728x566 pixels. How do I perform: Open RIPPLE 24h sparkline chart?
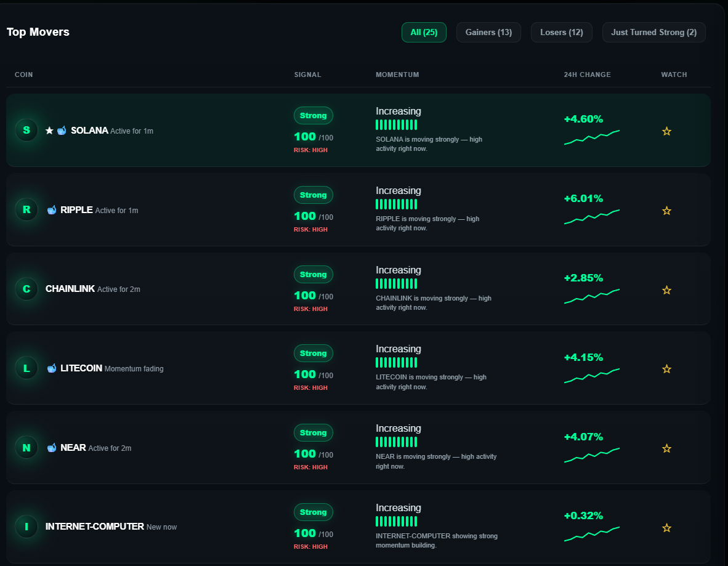coord(592,217)
